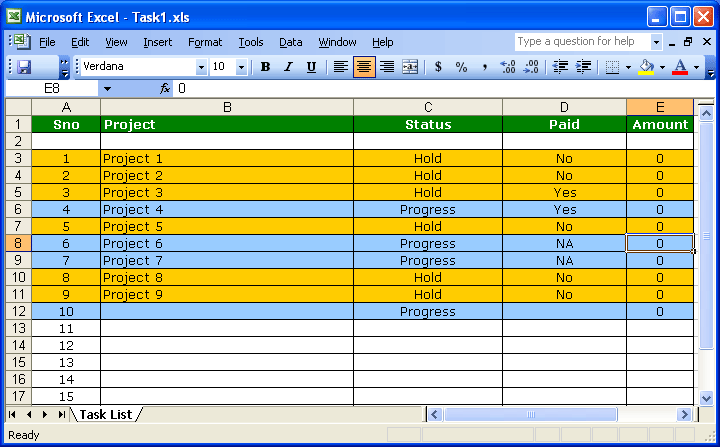Open the Name Box dropdown arrow
This screenshot has height=447, width=720.
coord(107,89)
